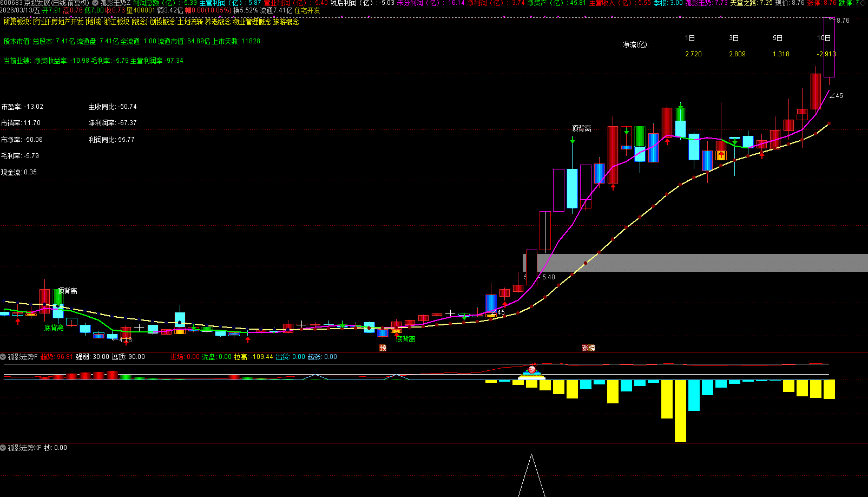The width and height of the screenshot is (868, 497).
Task: Expand the 孤影走势Z indicator dropdown arrow
Action: click(95, 3)
